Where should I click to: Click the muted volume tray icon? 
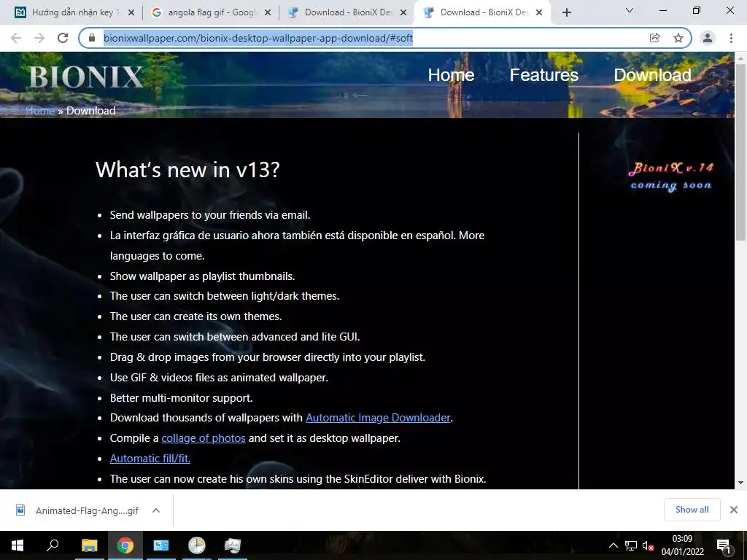coord(648,545)
